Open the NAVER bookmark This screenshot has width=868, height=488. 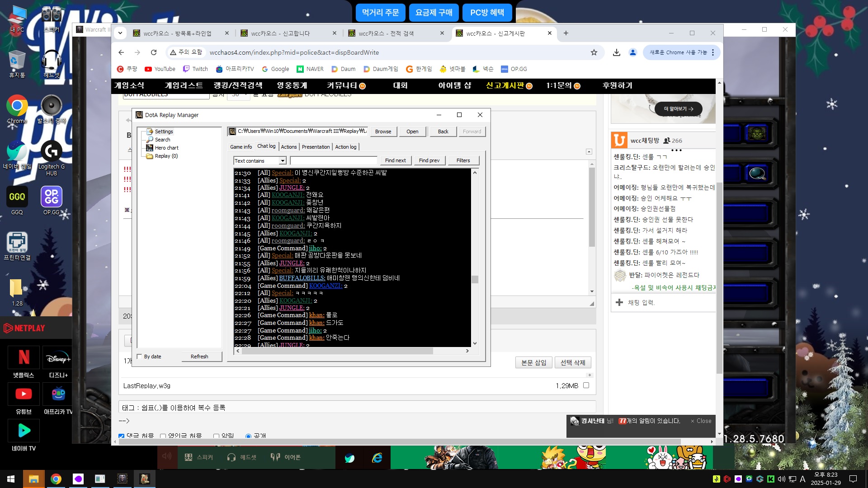click(310, 69)
